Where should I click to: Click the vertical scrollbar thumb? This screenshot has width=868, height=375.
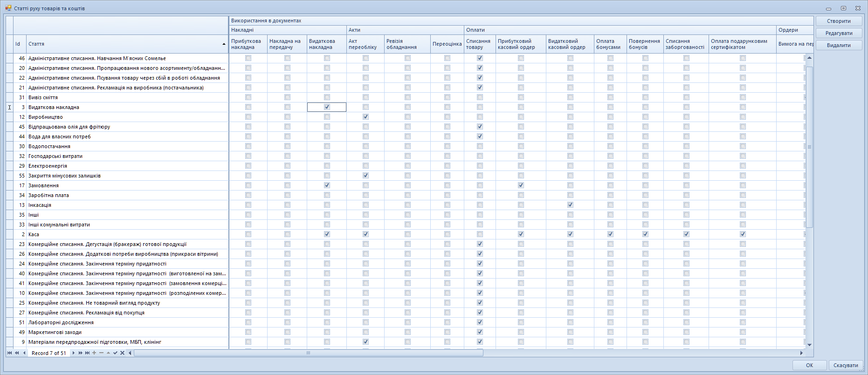(809, 147)
